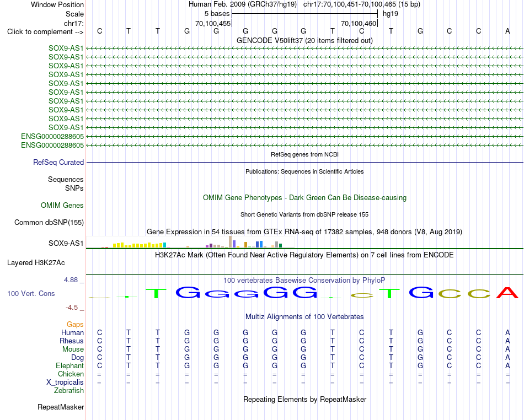Click the base 'A' in the chr17 sequence row

point(507,31)
